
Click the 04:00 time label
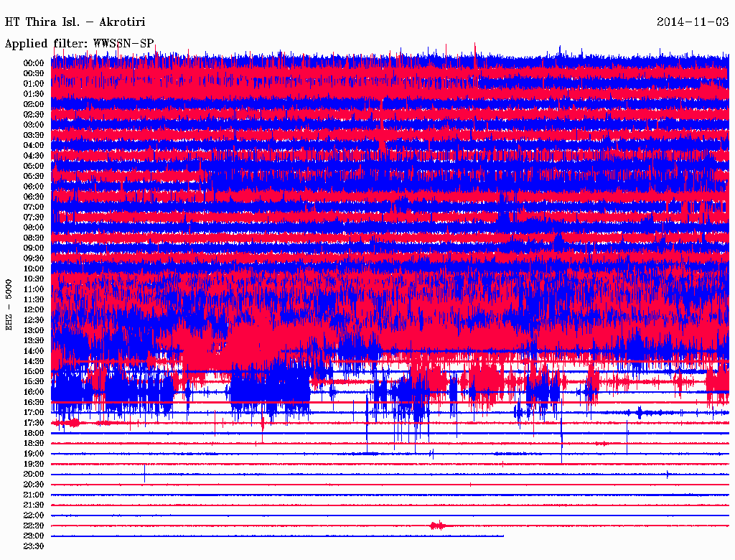click(x=34, y=146)
